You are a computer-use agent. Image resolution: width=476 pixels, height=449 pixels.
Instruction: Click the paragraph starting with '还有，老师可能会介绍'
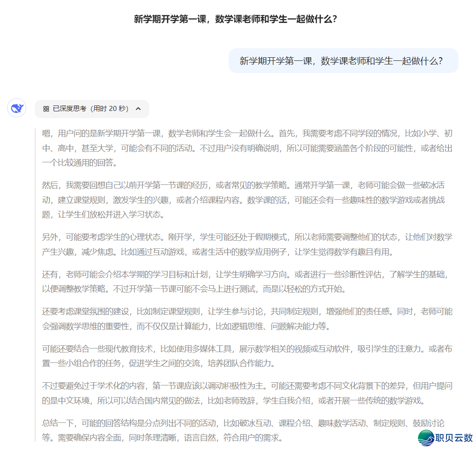click(245, 281)
